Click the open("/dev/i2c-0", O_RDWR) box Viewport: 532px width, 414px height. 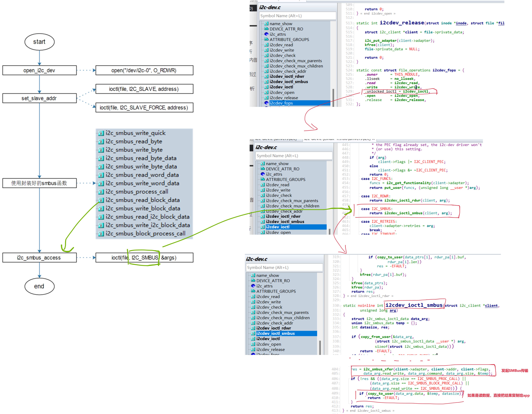point(144,70)
